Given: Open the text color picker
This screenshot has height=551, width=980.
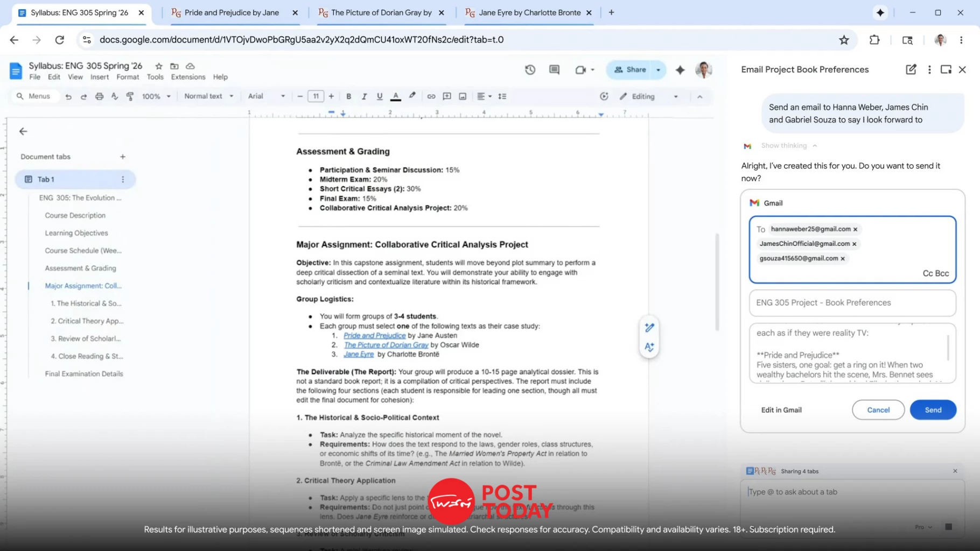Looking at the screenshot, I should click(396, 96).
